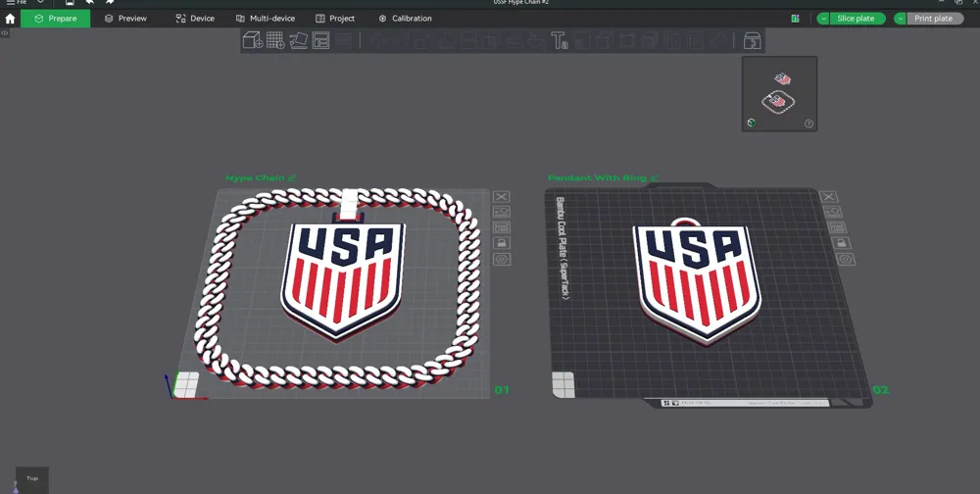Open the Device tab
Viewport: 980px width, 494px height.
click(195, 19)
